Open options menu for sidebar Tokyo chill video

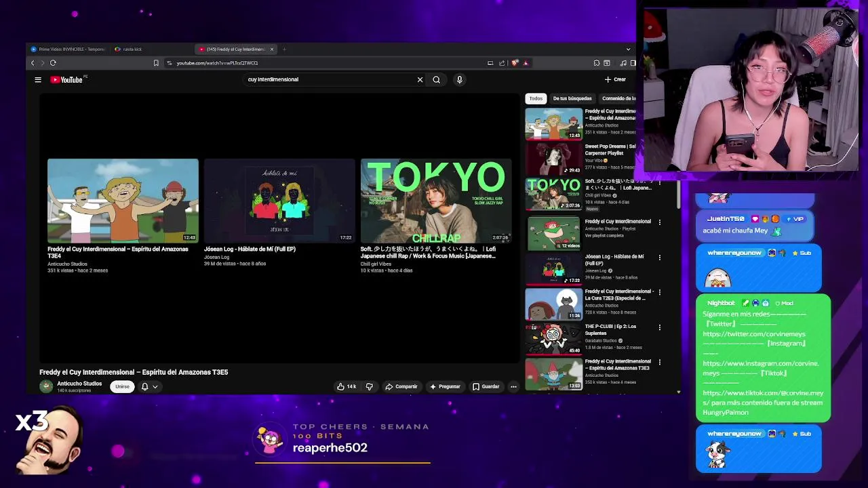(x=660, y=182)
